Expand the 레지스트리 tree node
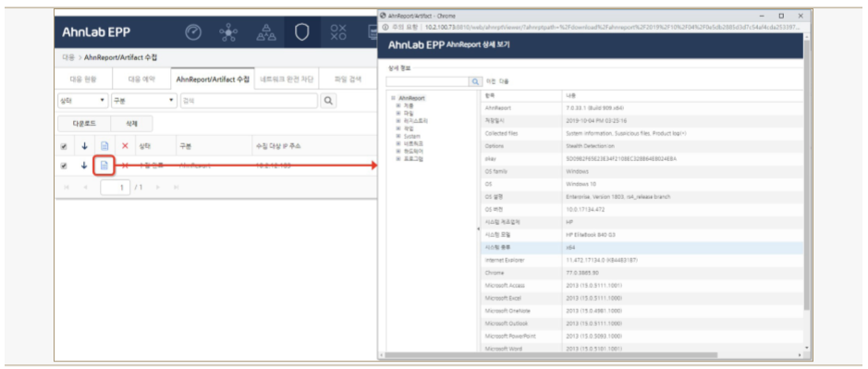Image resolution: width=868 pixels, height=369 pixels. point(397,120)
